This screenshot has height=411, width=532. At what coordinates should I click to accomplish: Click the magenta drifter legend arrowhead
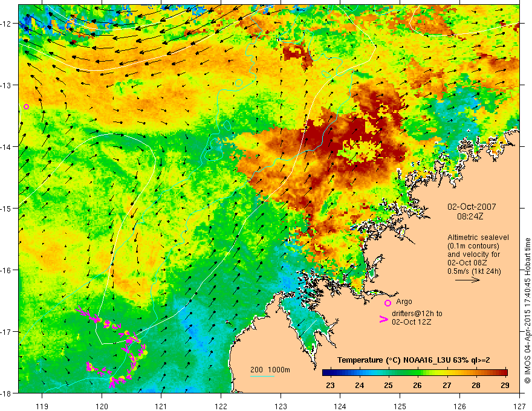coord(383,319)
